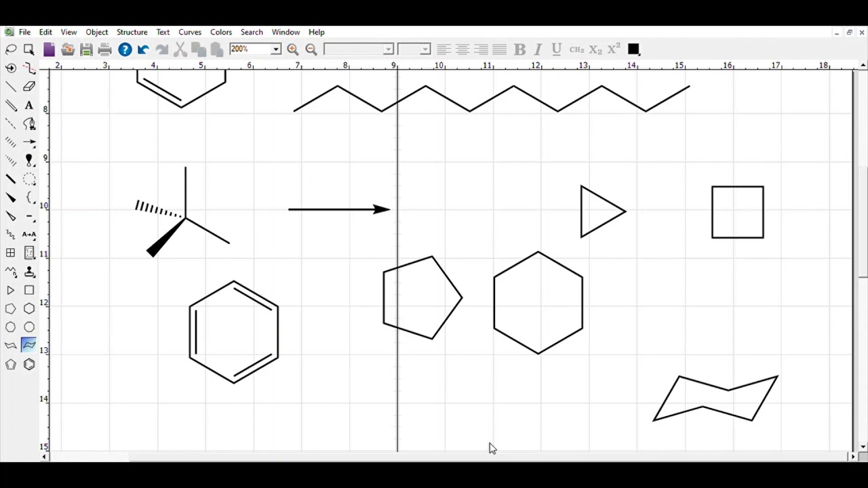
Task: Select the Bold Bond tool
Action: [x=11, y=179]
